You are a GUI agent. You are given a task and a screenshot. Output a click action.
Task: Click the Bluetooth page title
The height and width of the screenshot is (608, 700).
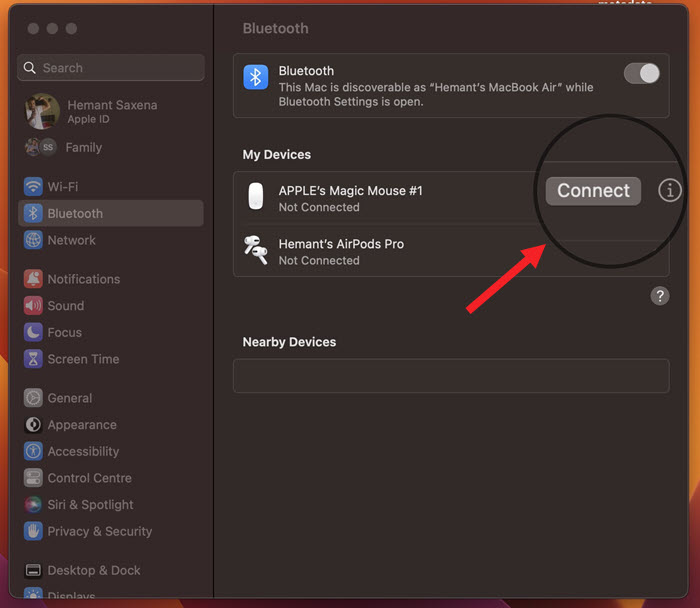click(x=275, y=29)
